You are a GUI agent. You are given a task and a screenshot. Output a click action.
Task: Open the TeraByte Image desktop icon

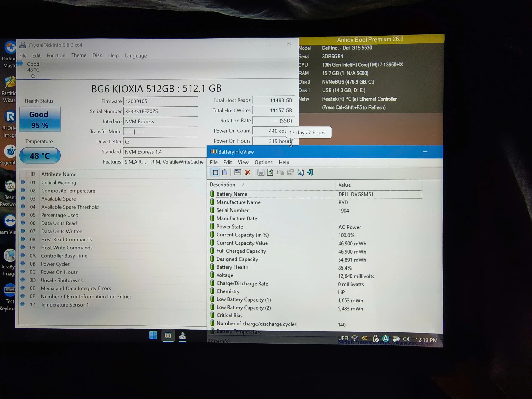[9, 263]
